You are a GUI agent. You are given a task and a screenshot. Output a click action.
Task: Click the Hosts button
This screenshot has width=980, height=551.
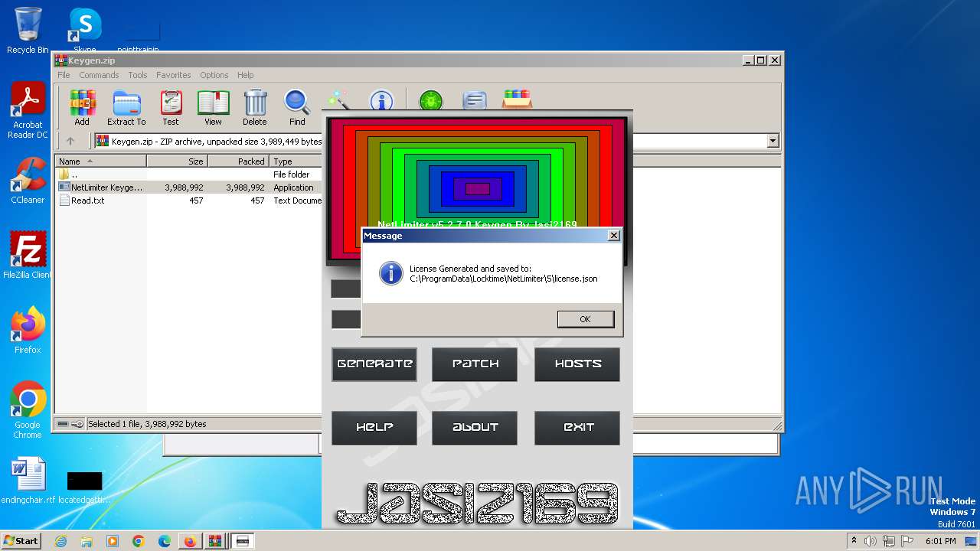click(577, 364)
